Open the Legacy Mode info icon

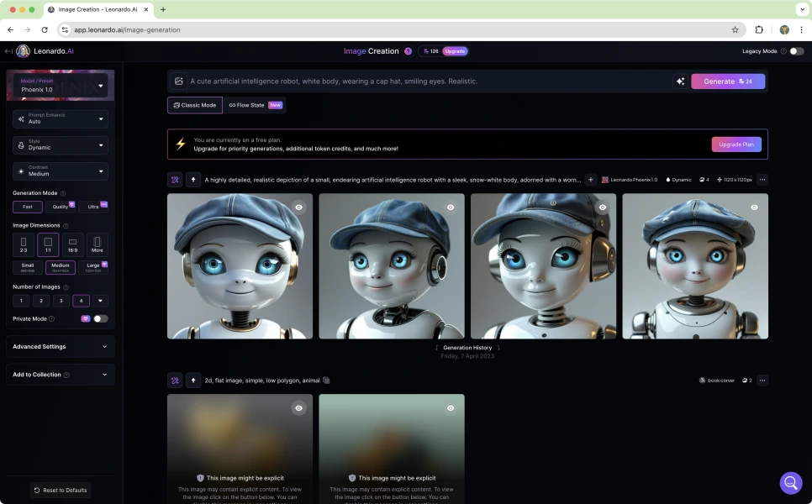(783, 51)
